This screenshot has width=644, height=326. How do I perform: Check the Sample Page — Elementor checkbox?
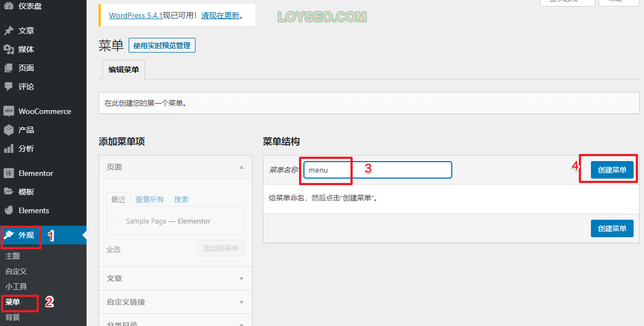pyautogui.click(x=118, y=220)
